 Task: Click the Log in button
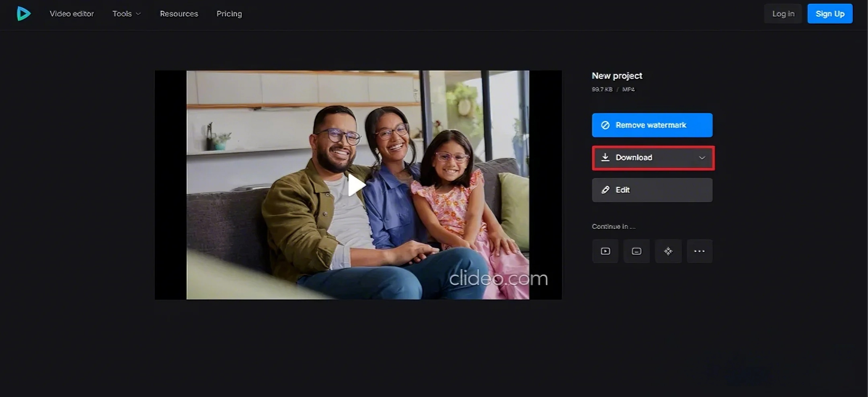click(782, 13)
